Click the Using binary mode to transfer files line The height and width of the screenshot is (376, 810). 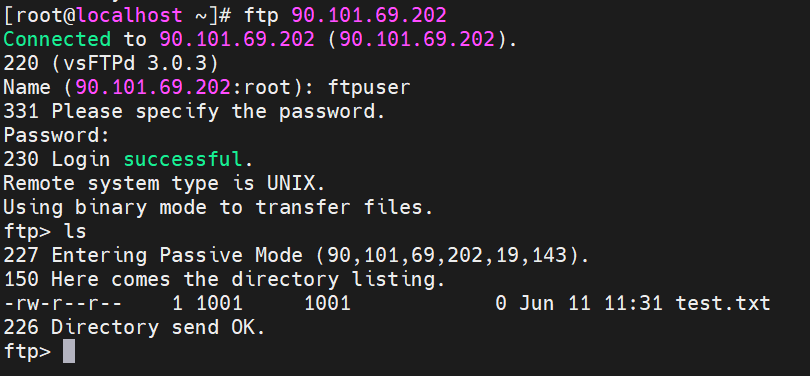point(218,207)
